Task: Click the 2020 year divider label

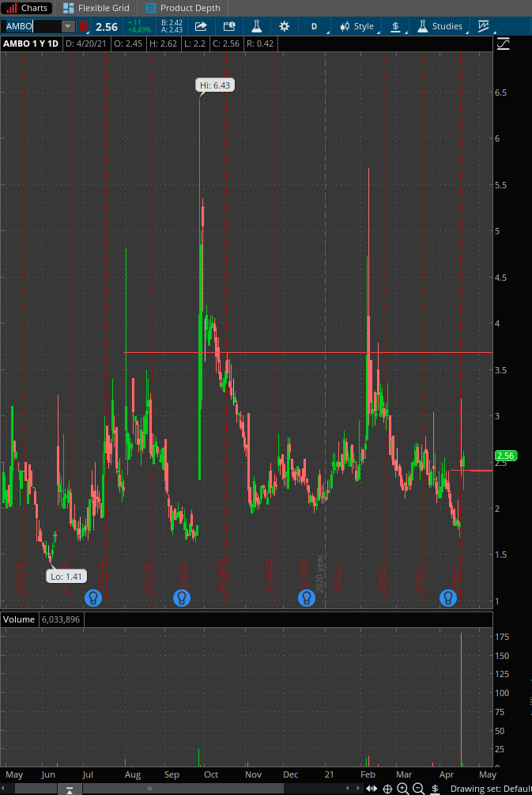Action: point(319,574)
